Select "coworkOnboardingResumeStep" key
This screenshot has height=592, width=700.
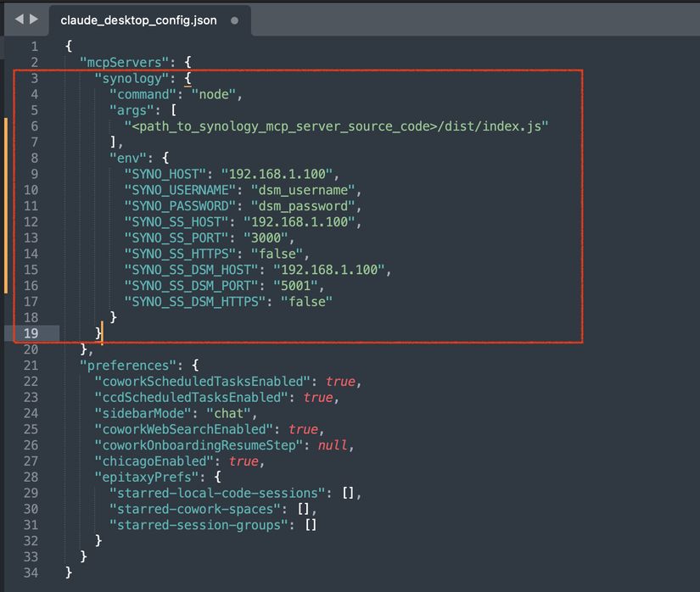[x=199, y=445]
